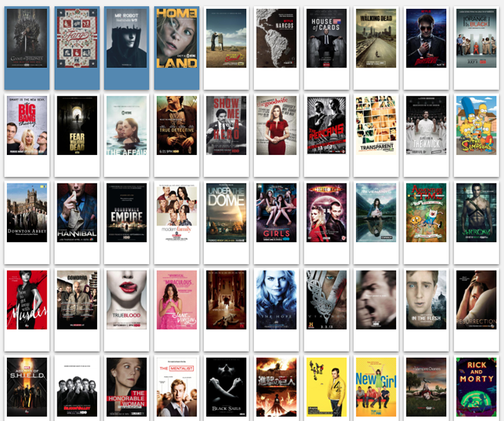The image size is (504, 421).
Task: Choose the Hannibal poster
Action: (x=77, y=212)
